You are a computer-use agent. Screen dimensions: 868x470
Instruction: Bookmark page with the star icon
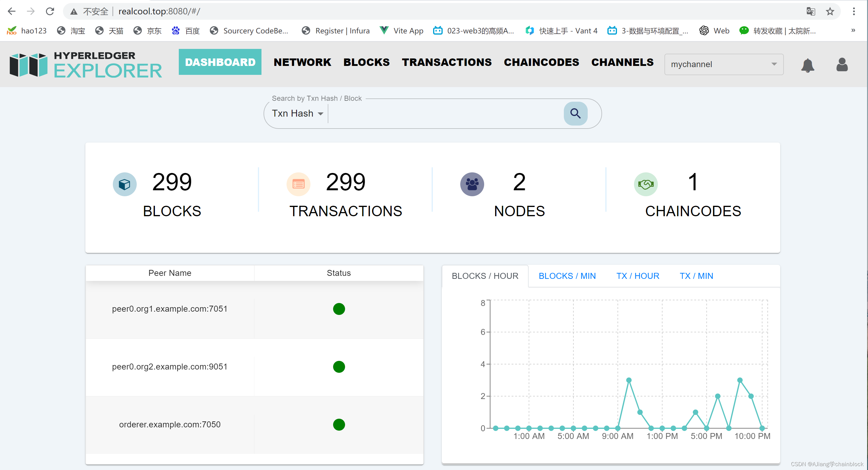coord(829,11)
